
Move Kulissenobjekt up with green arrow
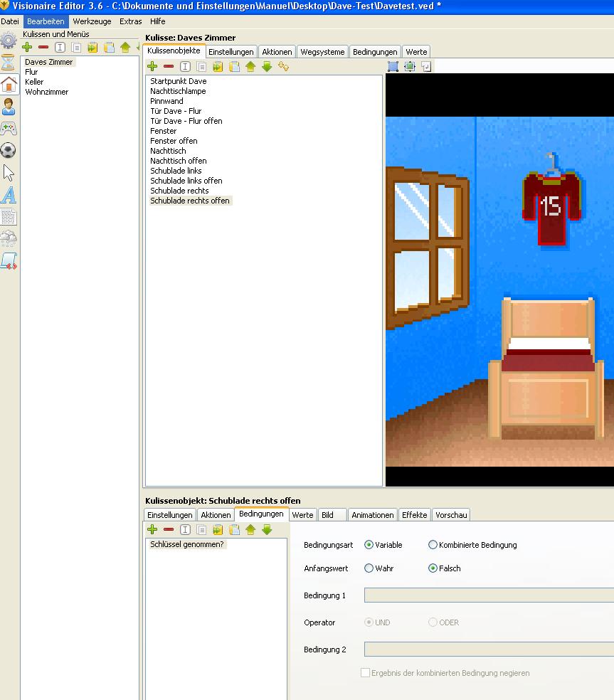(250, 67)
